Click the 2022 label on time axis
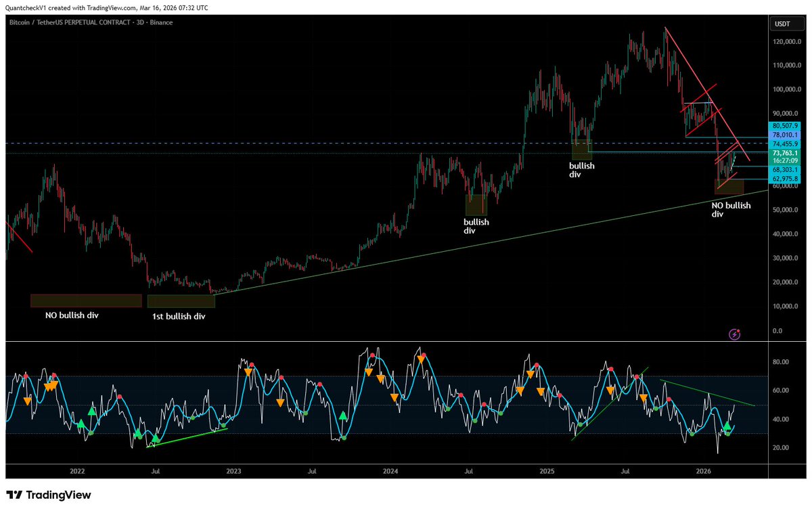 pos(77,470)
